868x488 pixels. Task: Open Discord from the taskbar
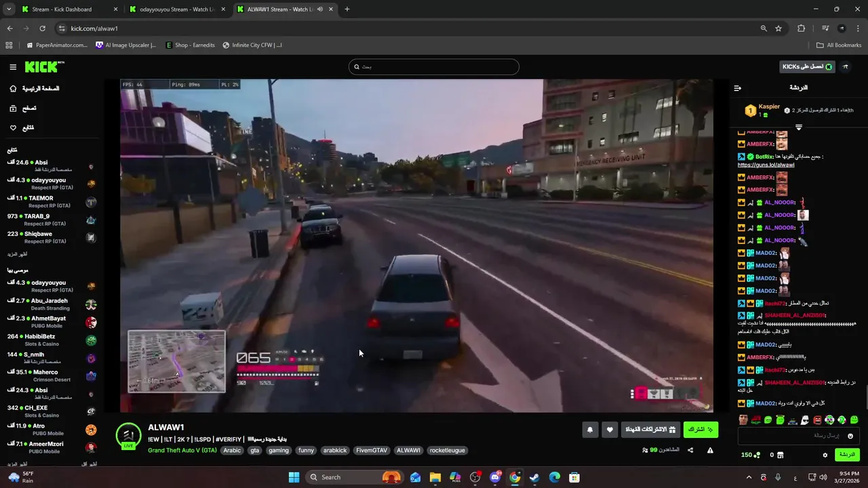pyautogui.click(x=495, y=477)
